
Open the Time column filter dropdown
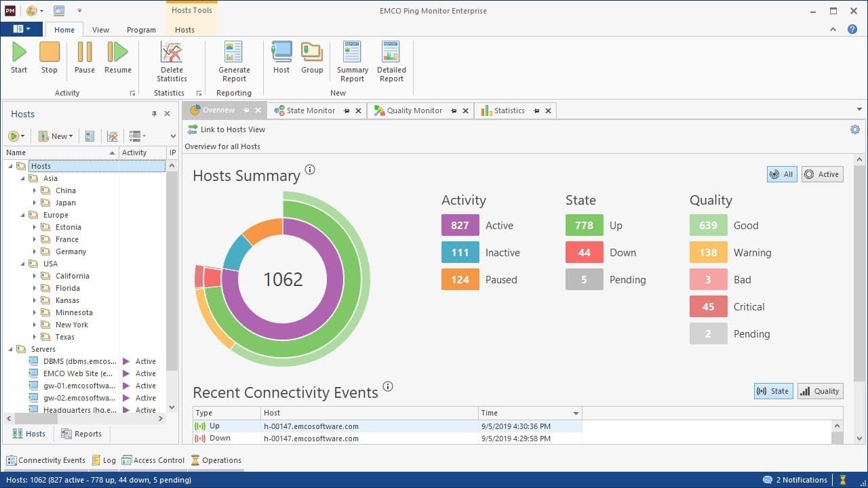pos(576,413)
